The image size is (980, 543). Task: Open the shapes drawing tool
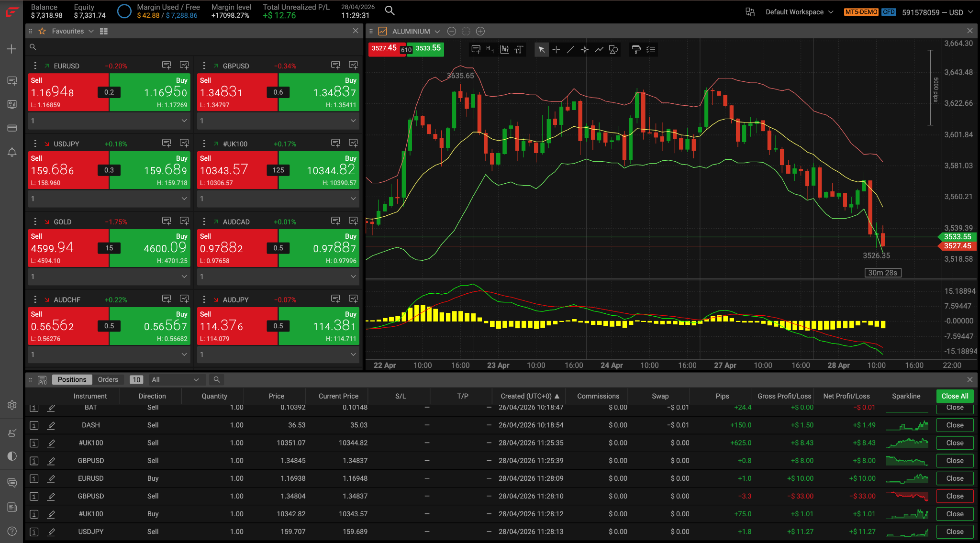613,49
